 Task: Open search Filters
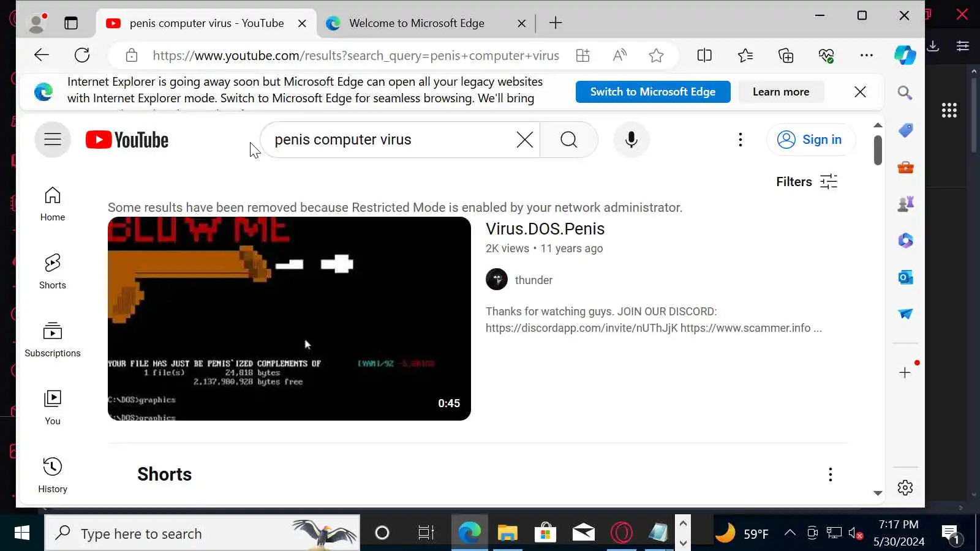807,182
